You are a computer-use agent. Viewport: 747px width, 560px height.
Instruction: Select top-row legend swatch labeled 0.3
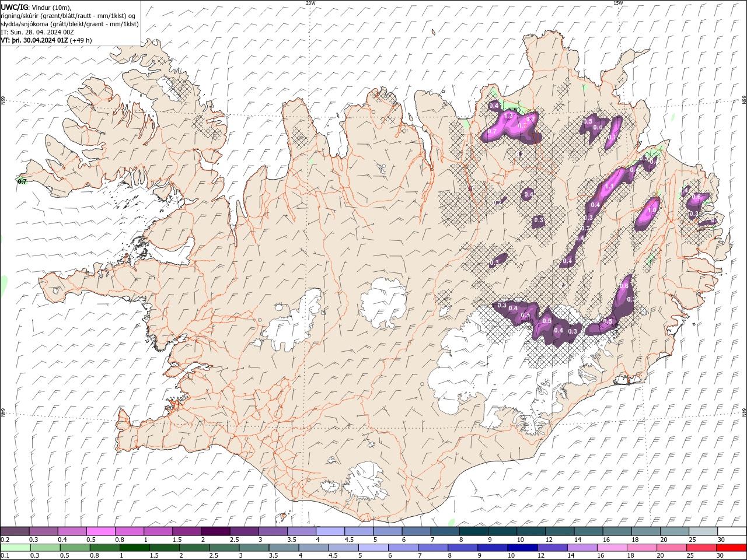click(44, 531)
